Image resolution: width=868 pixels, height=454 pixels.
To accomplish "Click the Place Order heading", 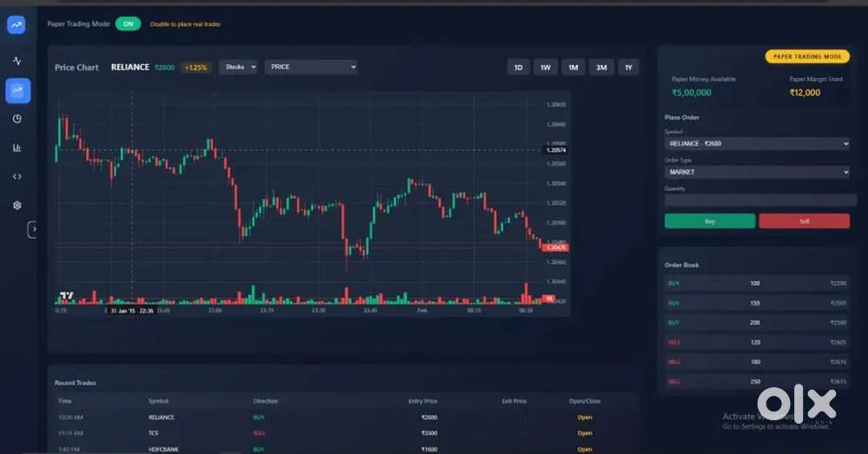I will [x=681, y=117].
